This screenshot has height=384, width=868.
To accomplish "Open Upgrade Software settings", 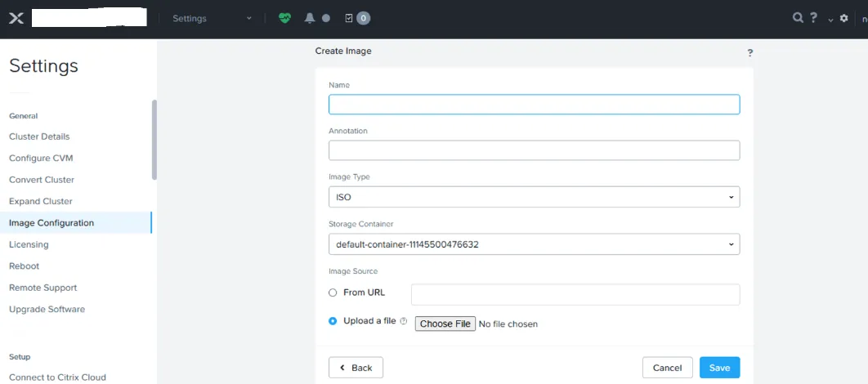I will point(47,310).
